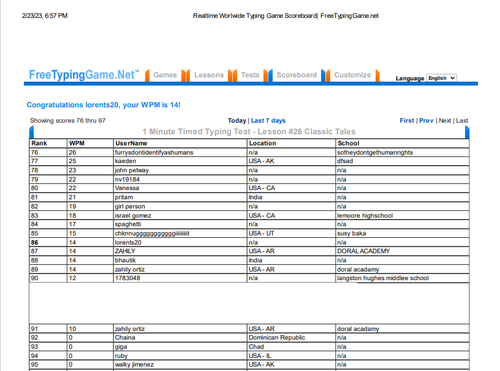Select username ZAHILY

coord(125,251)
